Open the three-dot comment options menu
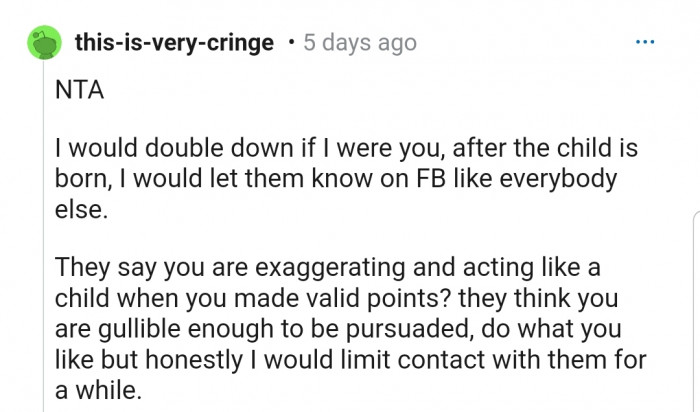The height and width of the screenshot is (412, 700). [646, 43]
